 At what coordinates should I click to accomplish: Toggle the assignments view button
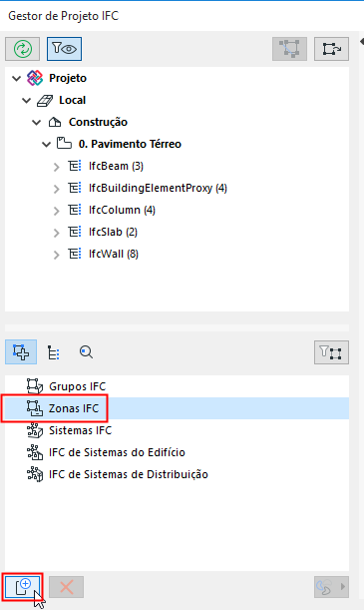(21, 352)
